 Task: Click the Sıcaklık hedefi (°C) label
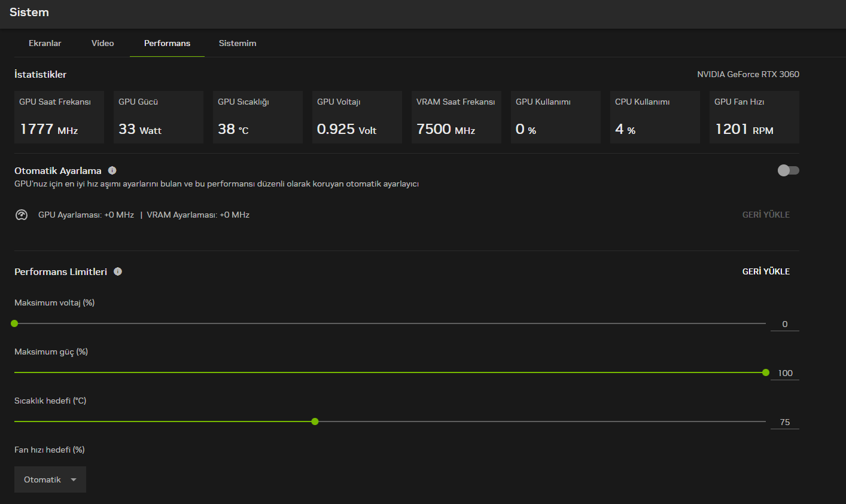(50, 401)
